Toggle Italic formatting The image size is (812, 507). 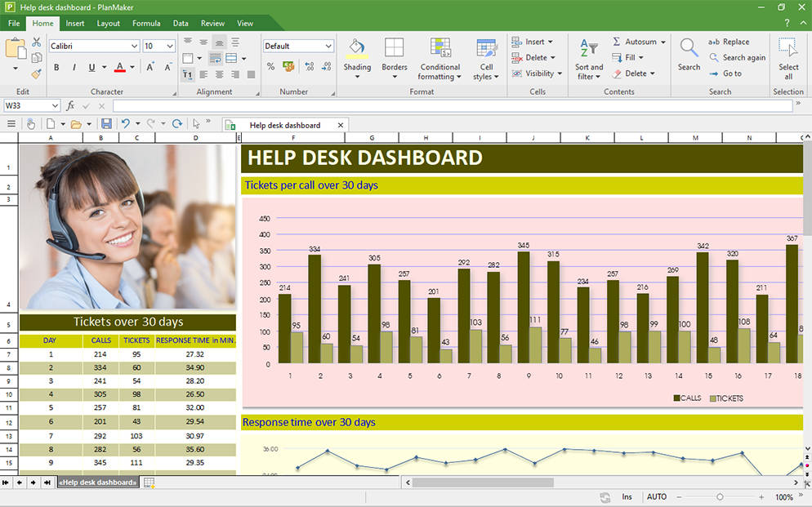coord(74,68)
